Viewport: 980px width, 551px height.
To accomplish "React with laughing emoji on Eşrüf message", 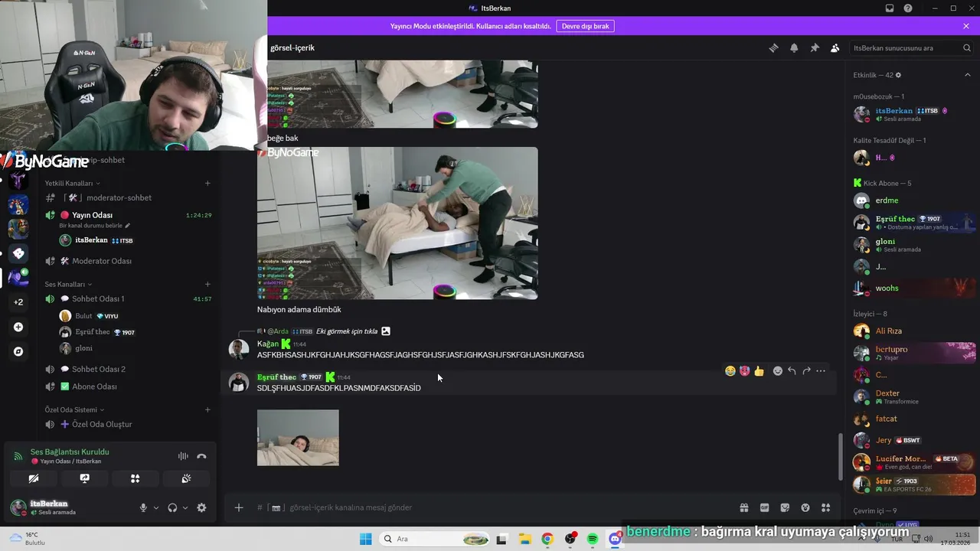I will point(730,371).
